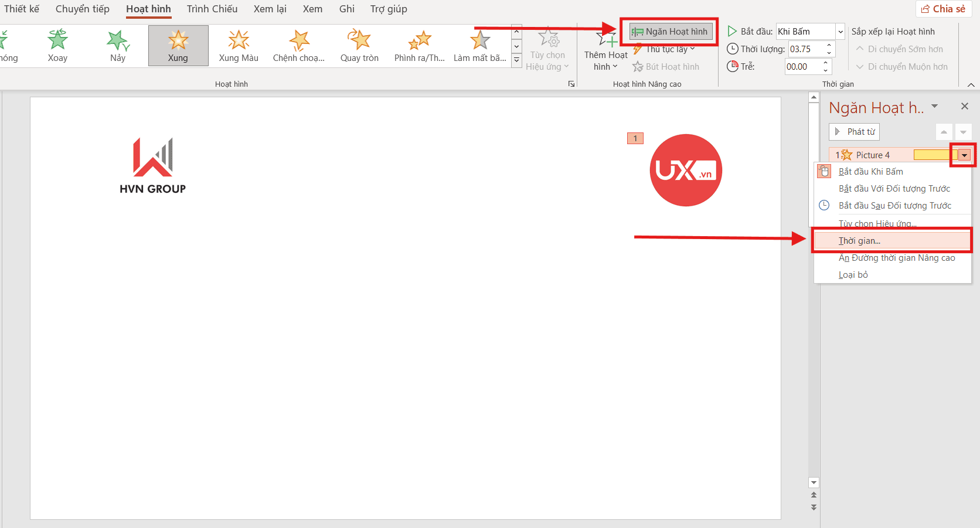This screenshot has height=528, width=980.
Task: Open the Trình Chiếu ribbon tab
Action: [212, 9]
